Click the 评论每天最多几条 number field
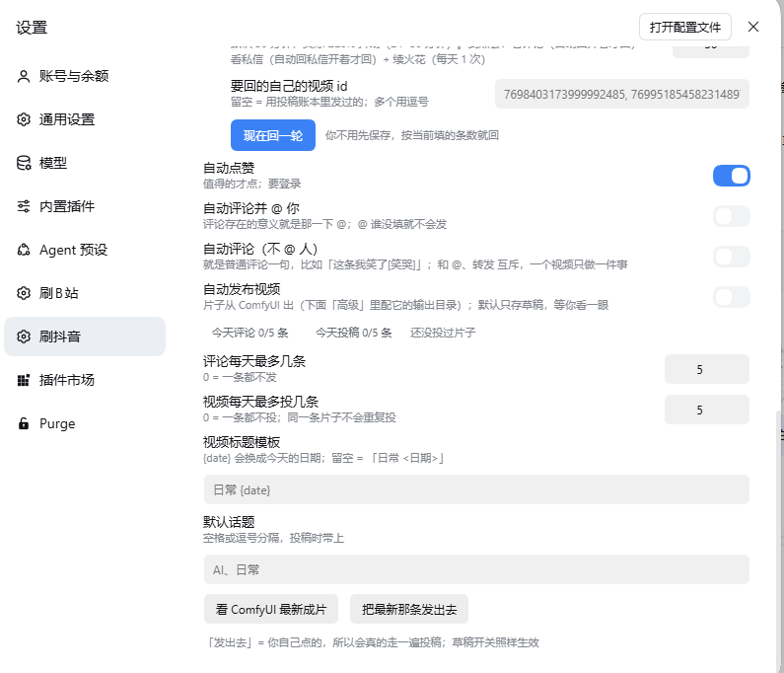This screenshot has height=673, width=784. [x=706, y=369]
